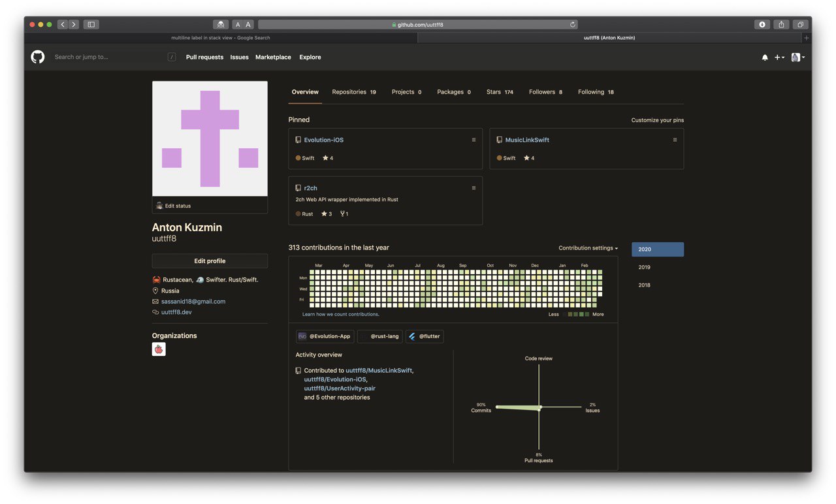The image size is (836, 504).
Task: Open Explore in header
Action: coord(310,57)
